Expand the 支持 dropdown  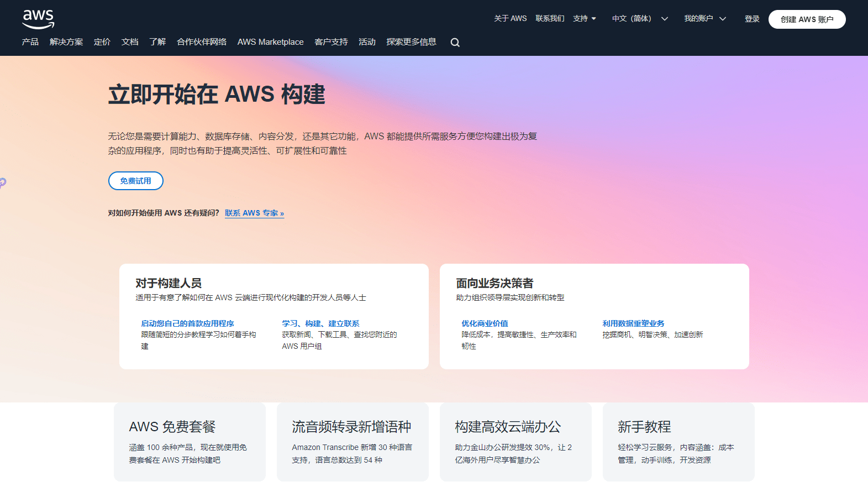click(585, 18)
